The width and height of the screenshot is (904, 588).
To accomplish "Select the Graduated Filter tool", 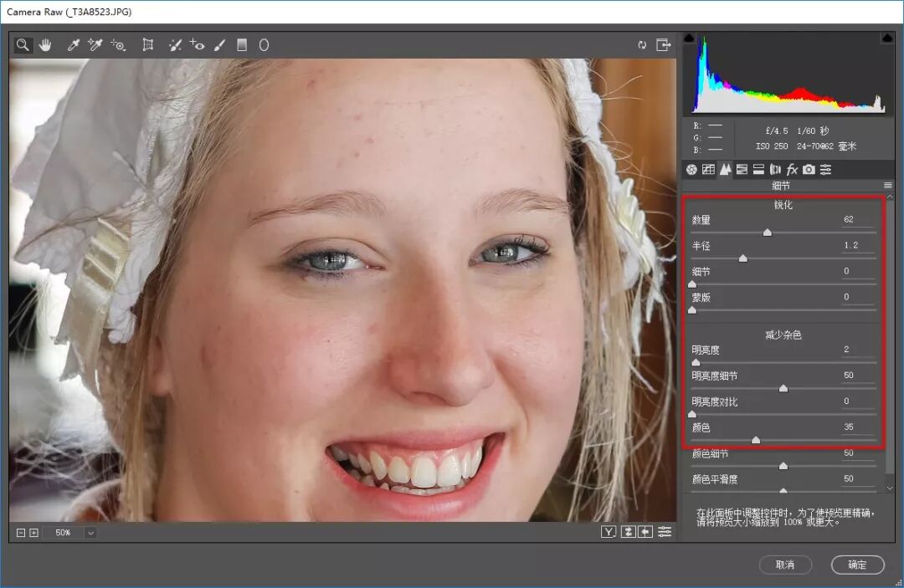I will coord(242,45).
